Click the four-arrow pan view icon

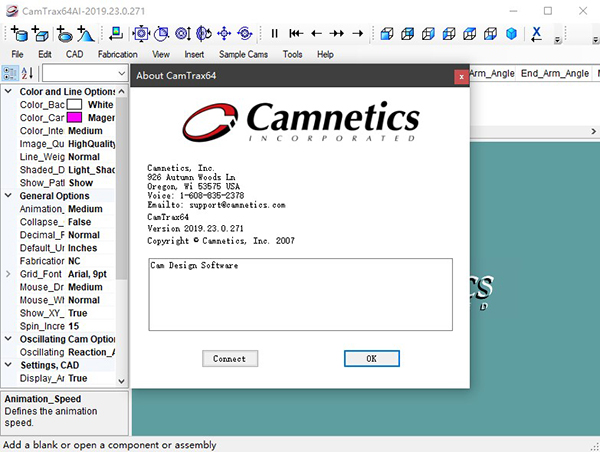coord(225,33)
